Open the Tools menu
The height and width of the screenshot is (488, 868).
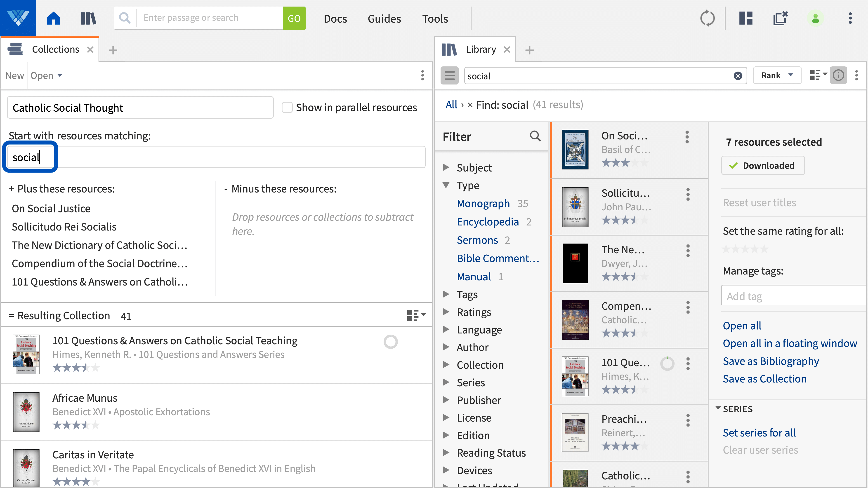[x=435, y=19]
